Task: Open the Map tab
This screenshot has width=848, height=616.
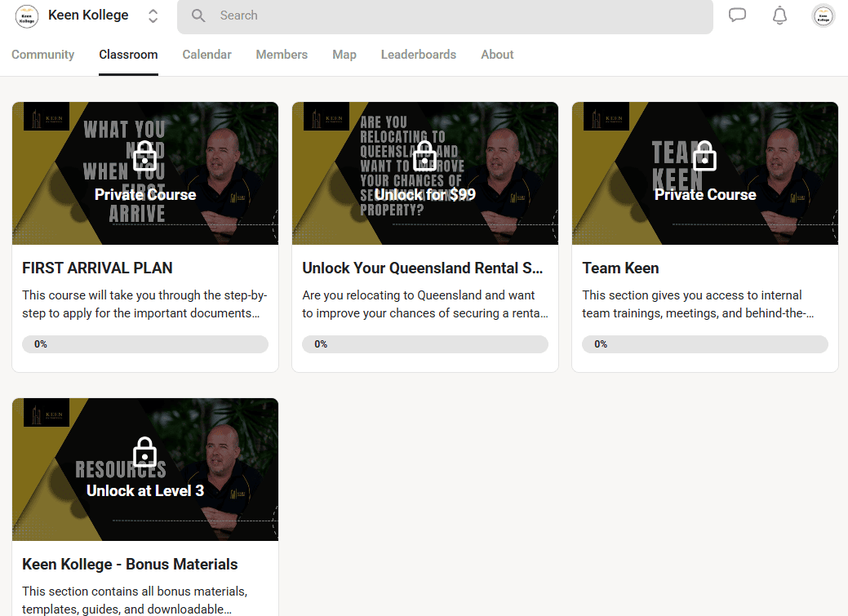Action: click(x=344, y=55)
